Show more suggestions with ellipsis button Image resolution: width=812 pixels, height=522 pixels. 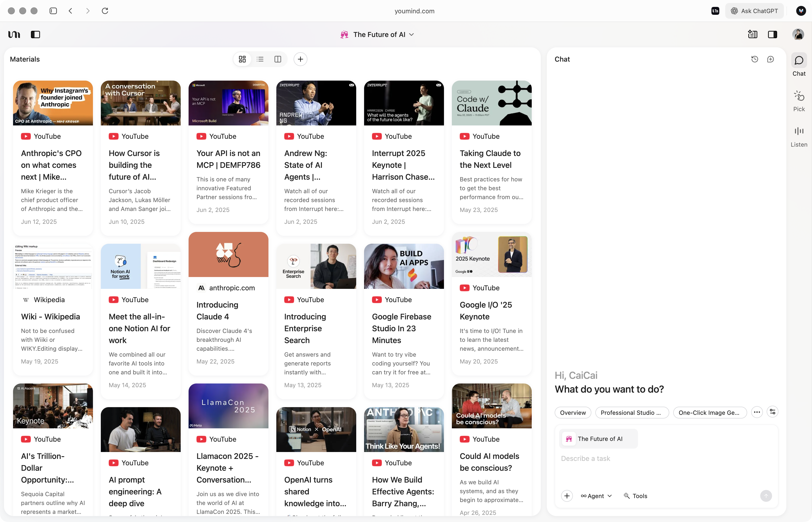[x=757, y=412]
